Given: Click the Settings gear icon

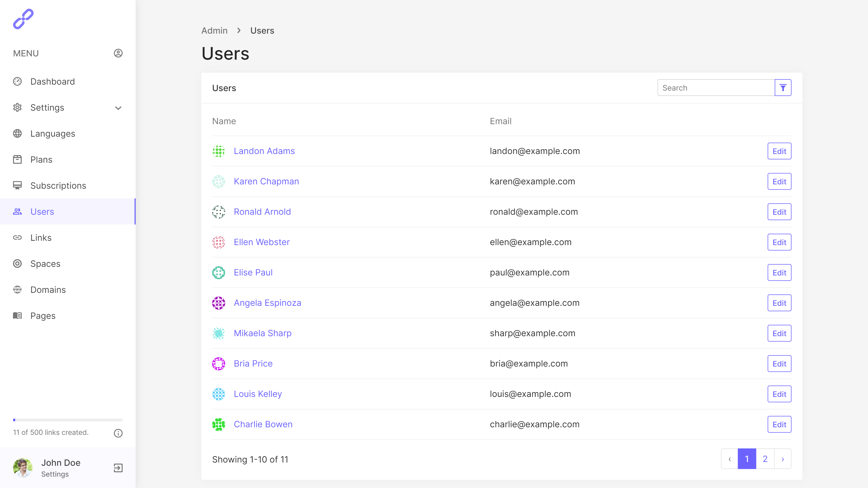Looking at the screenshot, I should point(18,107).
